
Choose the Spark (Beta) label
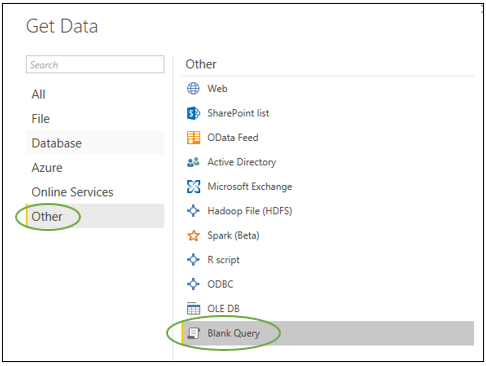tap(233, 235)
